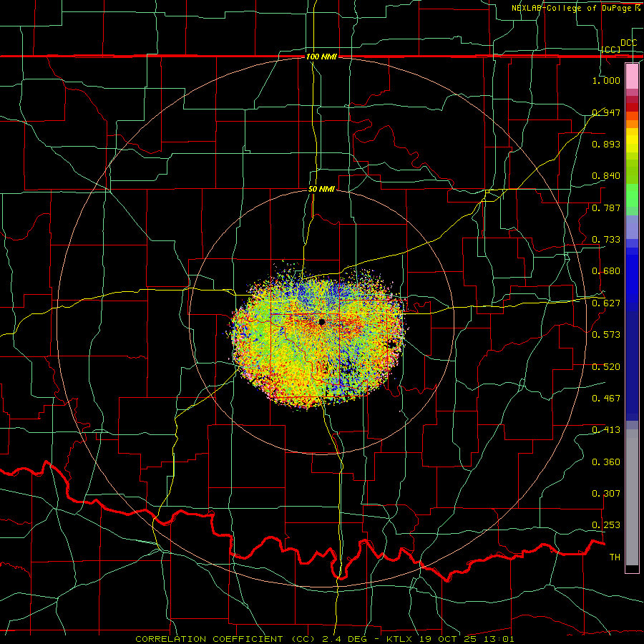Pick the gray colorbar swatch
The image size is (644, 644).
click(632, 497)
